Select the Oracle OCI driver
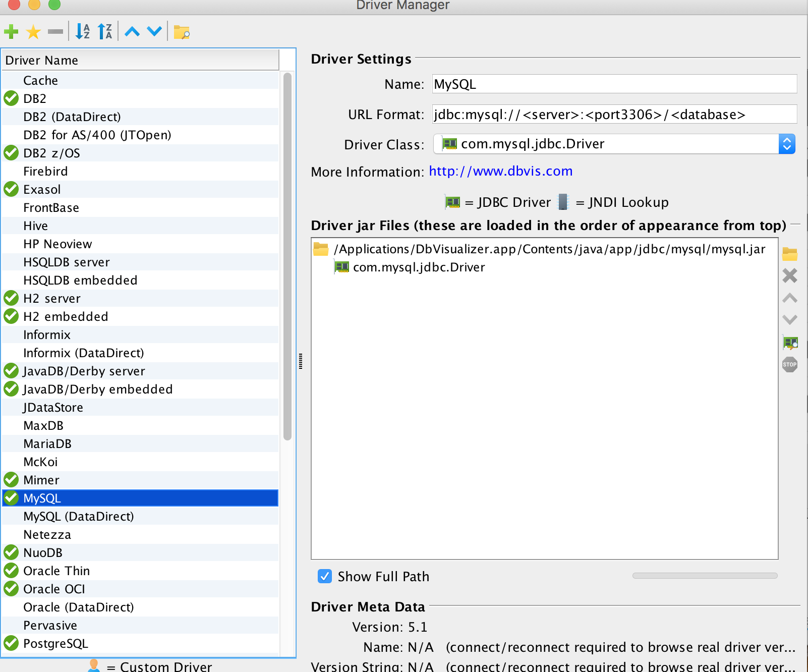The height and width of the screenshot is (672, 808). click(140, 589)
